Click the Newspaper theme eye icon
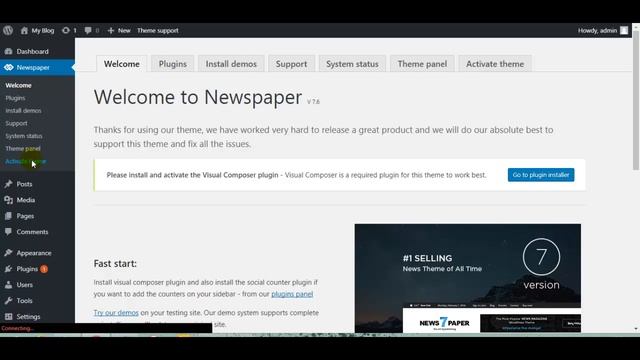The image size is (640, 360). click(9, 67)
